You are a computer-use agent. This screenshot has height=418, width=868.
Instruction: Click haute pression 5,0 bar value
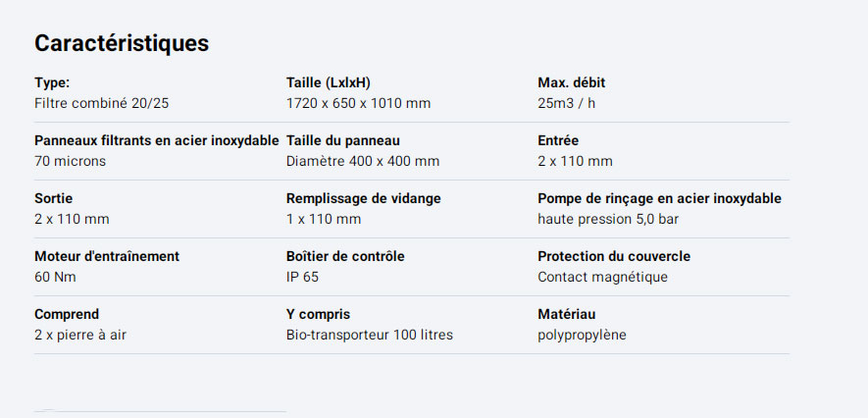point(608,219)
